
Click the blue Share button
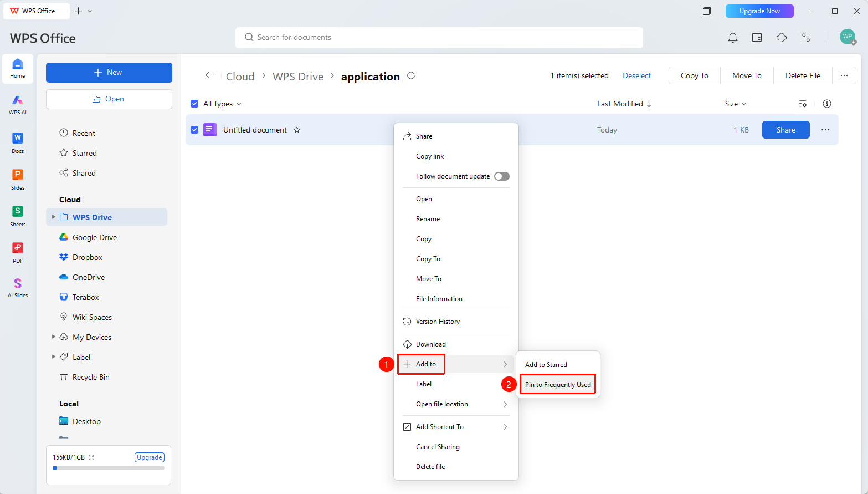pyautogui.click(x=785, y=130)
